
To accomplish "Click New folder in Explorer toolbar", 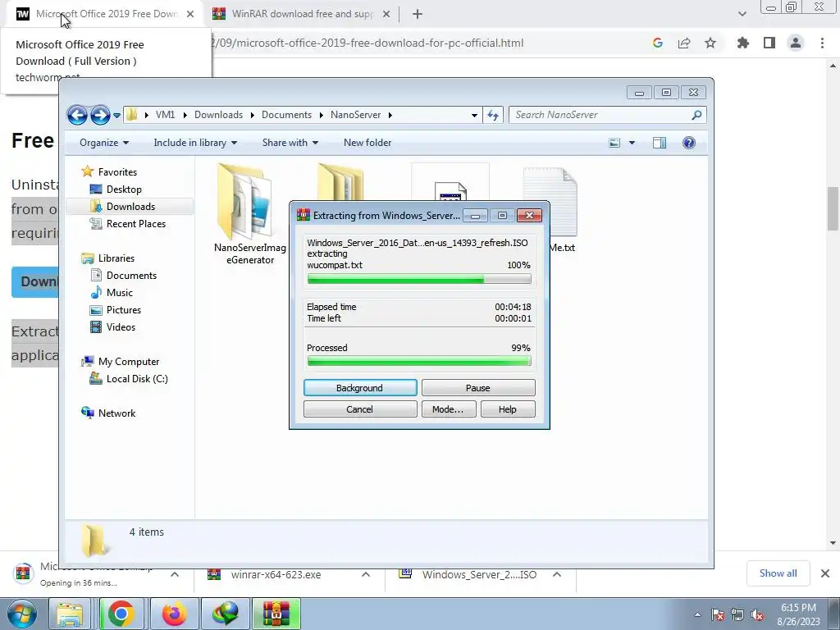I will click(367, 143).
